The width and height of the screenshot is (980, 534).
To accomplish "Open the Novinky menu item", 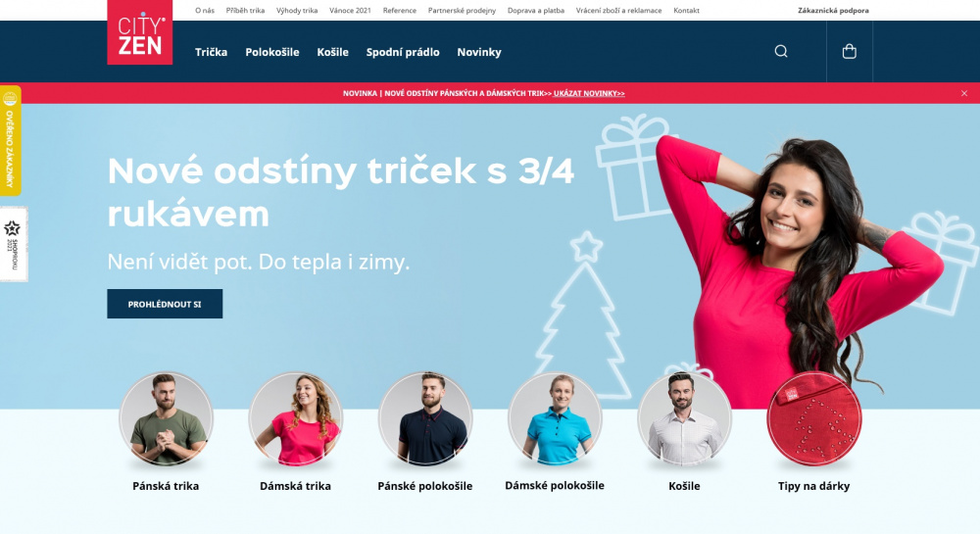I will (479, 52).
